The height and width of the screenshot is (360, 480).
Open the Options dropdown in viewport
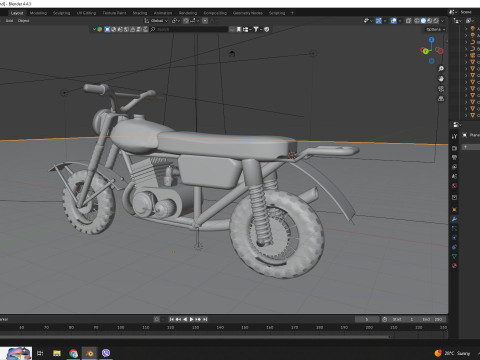point(435,29)
